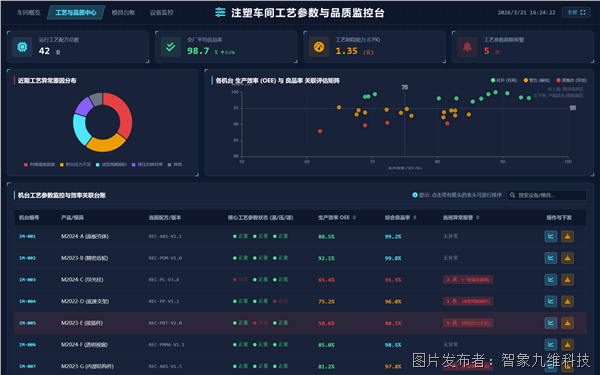
Task: Toggle the purple legend item under the donut chart
Action: pos(147,165)
